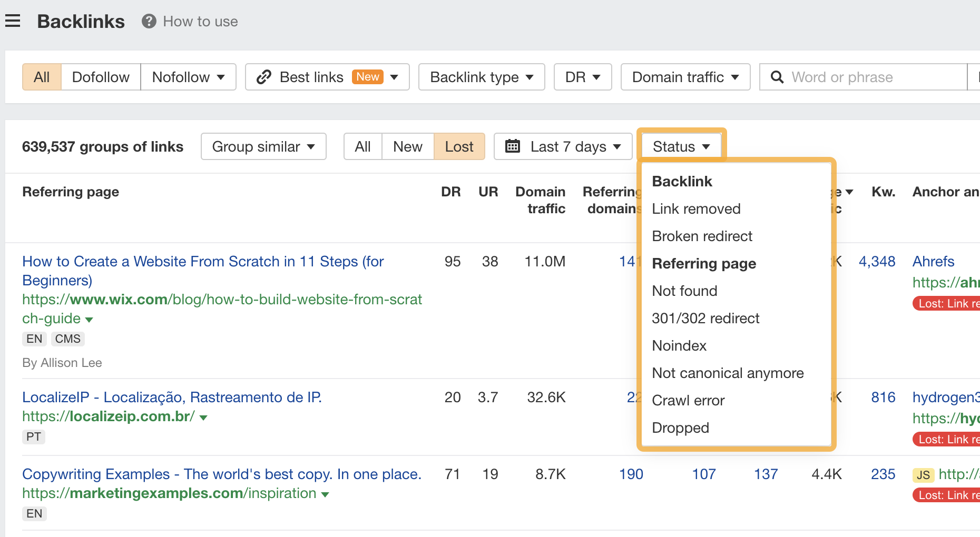Click the Ahrefs anchor text link
Image resolution: width=980 pixels, height=537 pixels.
933,262
